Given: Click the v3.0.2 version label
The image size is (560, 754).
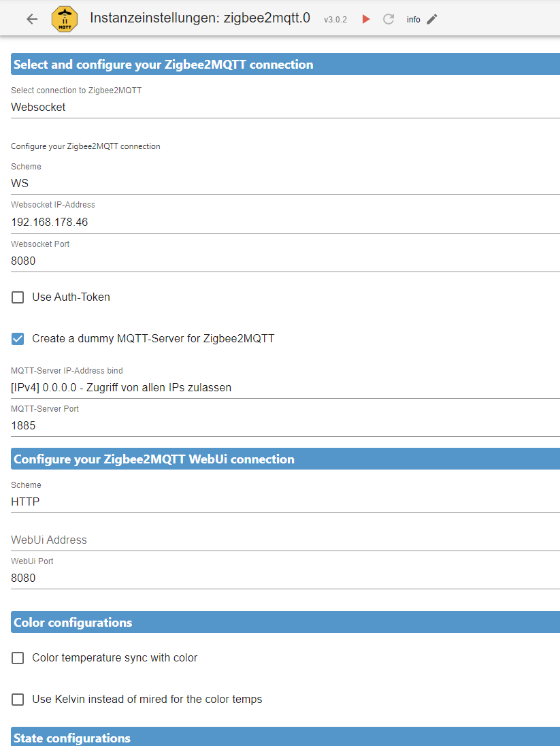Looking at the screenshot, I should [335, 20].
